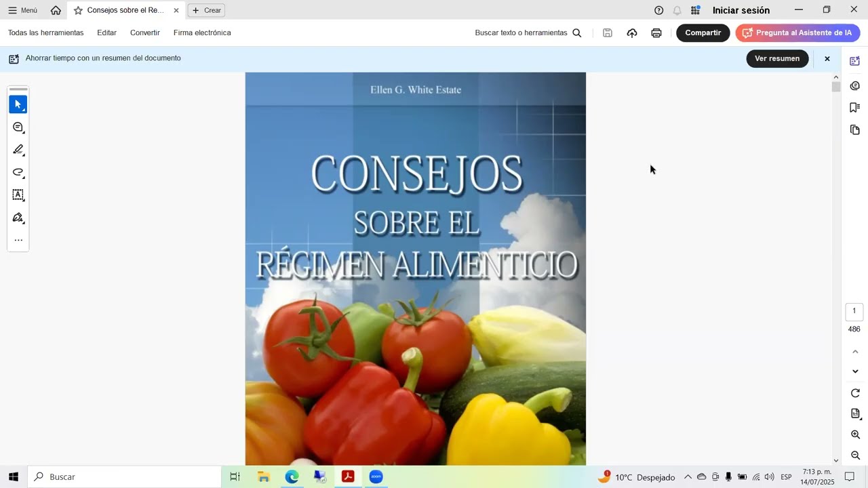Open File Explorer from the taskbar
868x488 pixels.
pyautogui.click(x=264, y=477)
